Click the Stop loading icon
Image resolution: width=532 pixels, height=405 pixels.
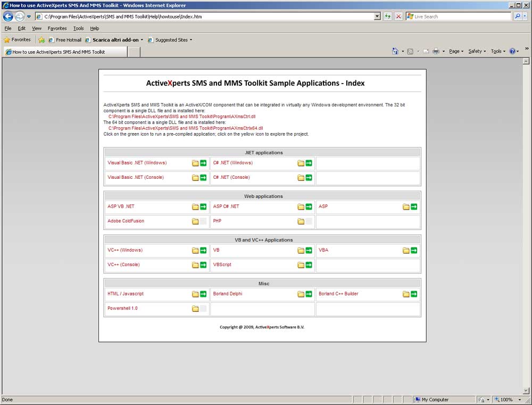tap(398, 16)
